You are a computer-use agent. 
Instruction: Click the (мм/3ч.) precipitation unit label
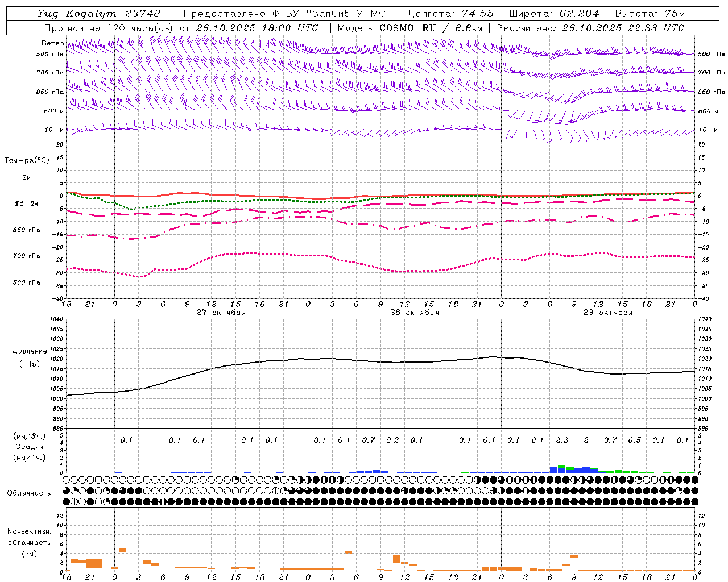(x=29, y=436)
